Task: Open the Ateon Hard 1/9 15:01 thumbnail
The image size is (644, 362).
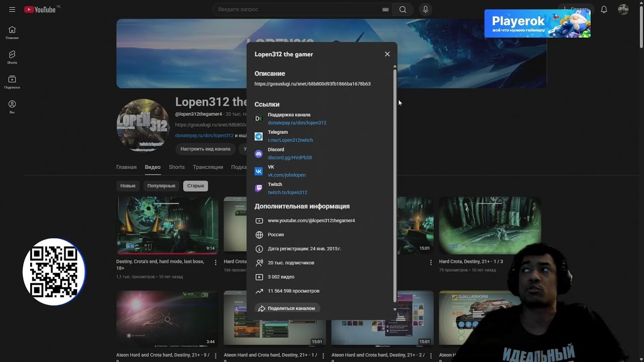Action: click(275, 318)
